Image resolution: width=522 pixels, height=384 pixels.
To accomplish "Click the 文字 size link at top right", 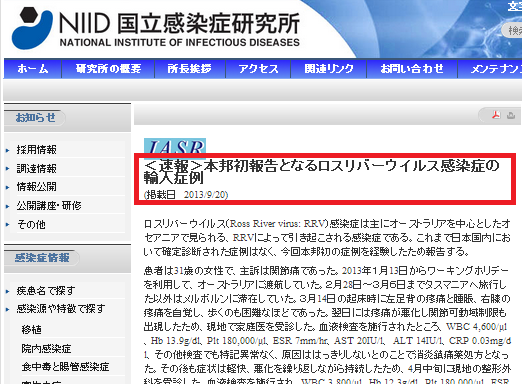I will (x=515, y=6).
